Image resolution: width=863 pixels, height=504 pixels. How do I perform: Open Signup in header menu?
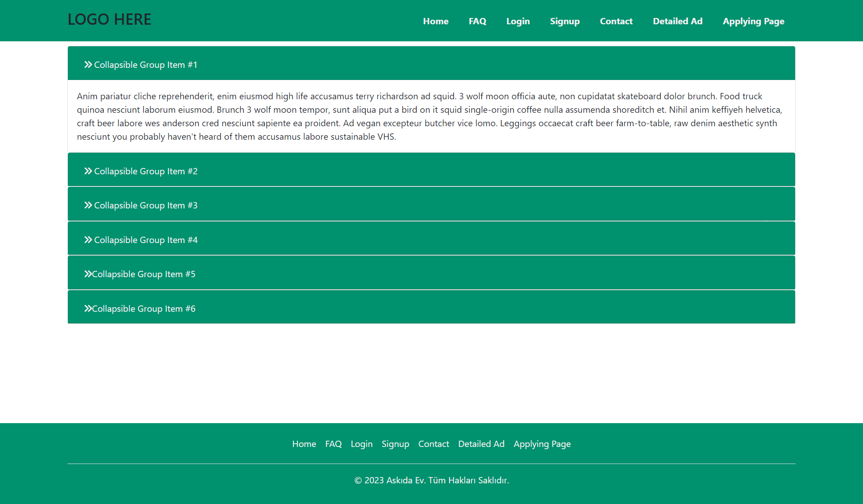click(x=565, y=21)
